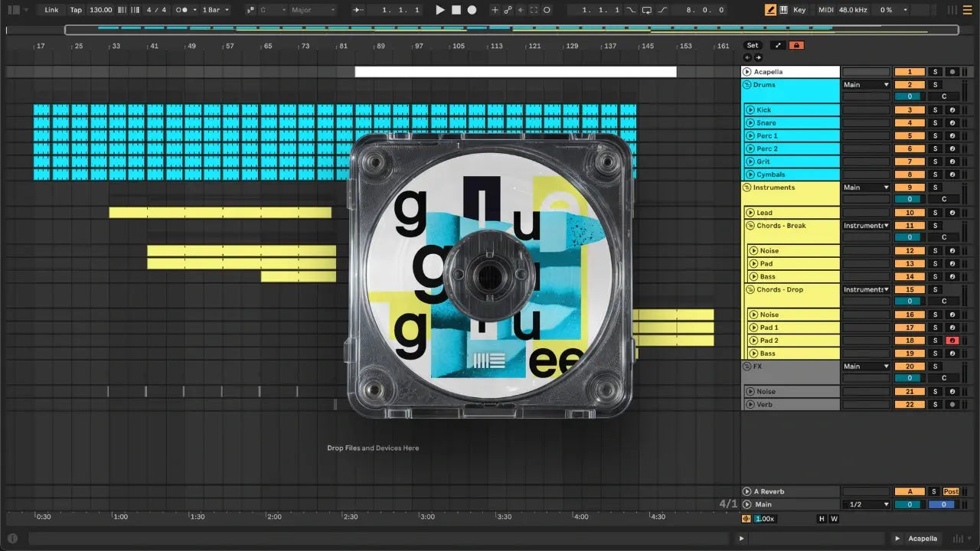
Task: Collapse the Drums group track
Action: click(747, 85)
